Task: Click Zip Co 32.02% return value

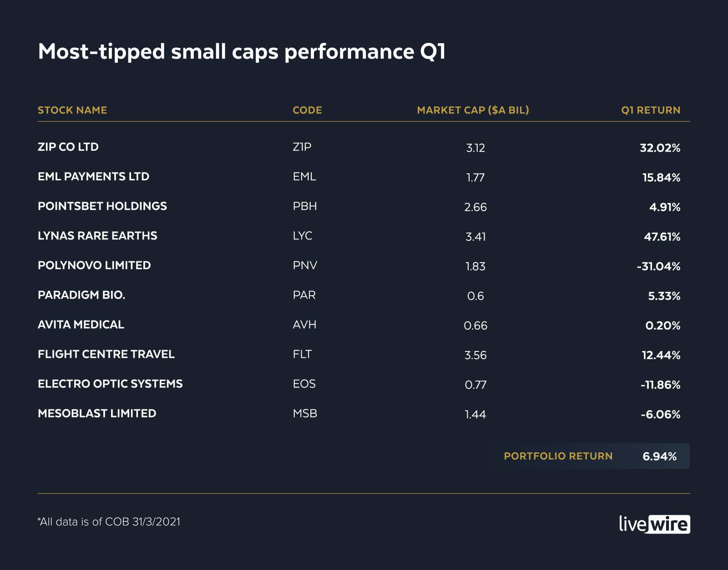Action: point(660,148)
